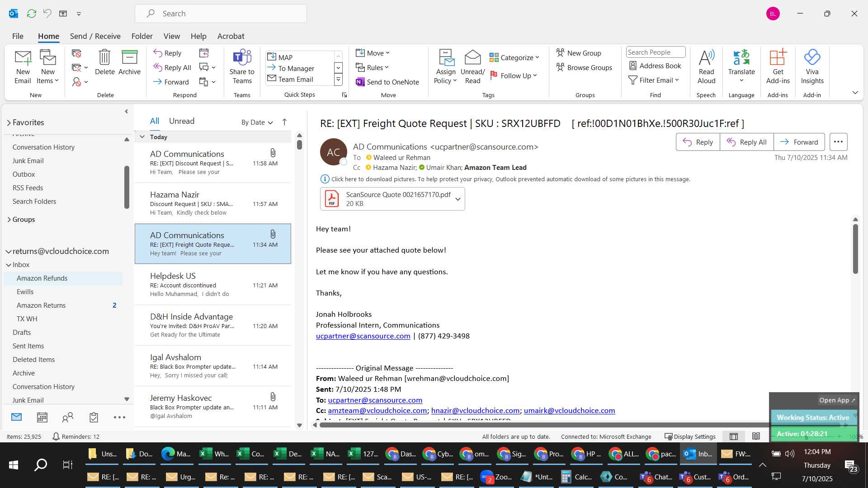Viewport: 868px width, 488px height.
Task: Click the Send/Receive sync icon in title bar
Action: pyautogui.click(x=31, y=14)
